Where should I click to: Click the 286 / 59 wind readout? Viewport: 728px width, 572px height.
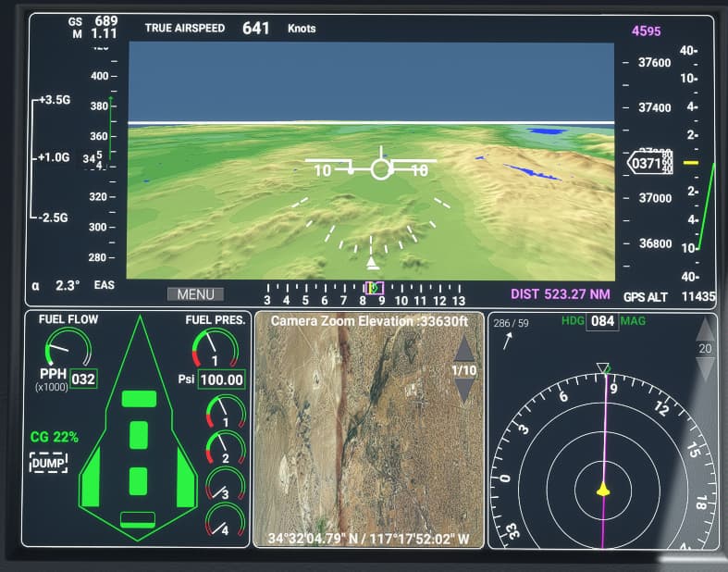pyautogui.click(x=511, y=323)
